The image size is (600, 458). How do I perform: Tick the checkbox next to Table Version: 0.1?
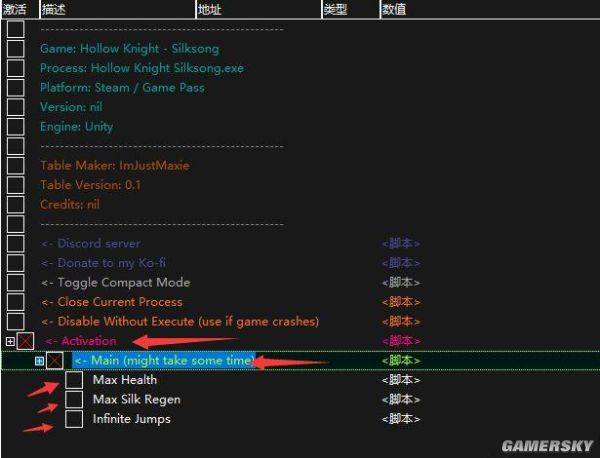point(15,185)
